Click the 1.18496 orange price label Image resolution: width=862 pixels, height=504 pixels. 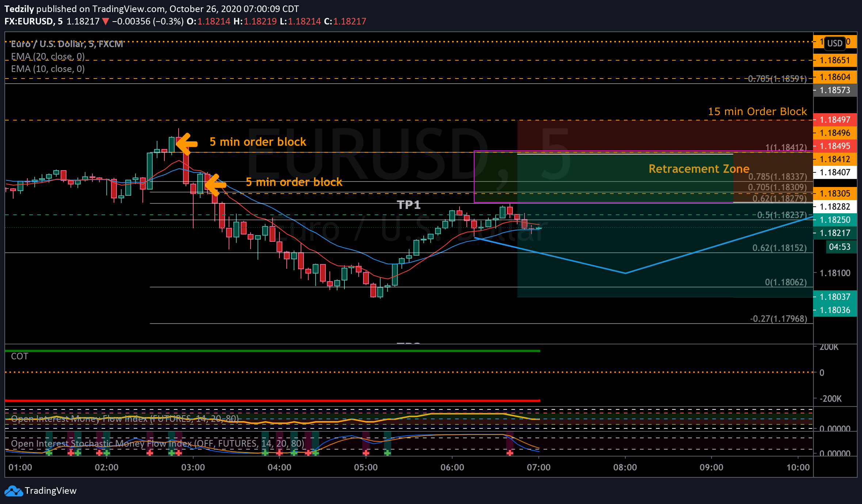coord(835,133)
